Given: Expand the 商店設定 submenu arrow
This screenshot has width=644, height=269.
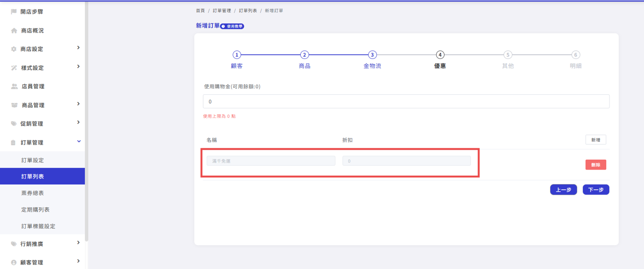Looking at the screenshot, I should click(78, 48).
